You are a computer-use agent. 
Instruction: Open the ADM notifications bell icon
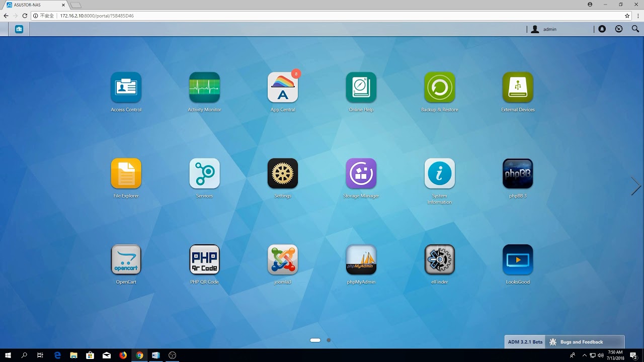click(x=602, y=29)
